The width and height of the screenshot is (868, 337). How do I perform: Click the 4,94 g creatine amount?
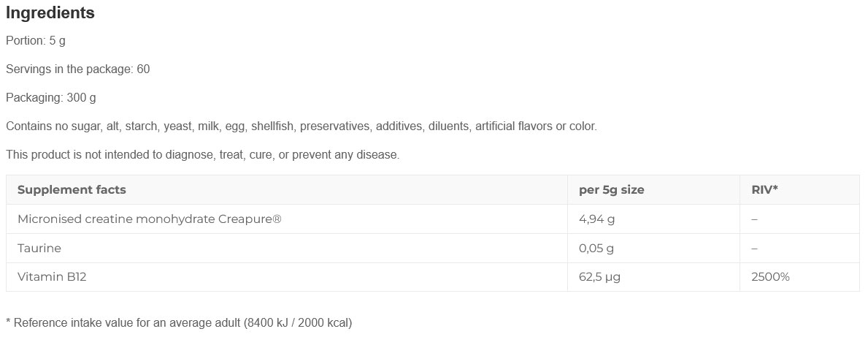click(x=596, y=219)
